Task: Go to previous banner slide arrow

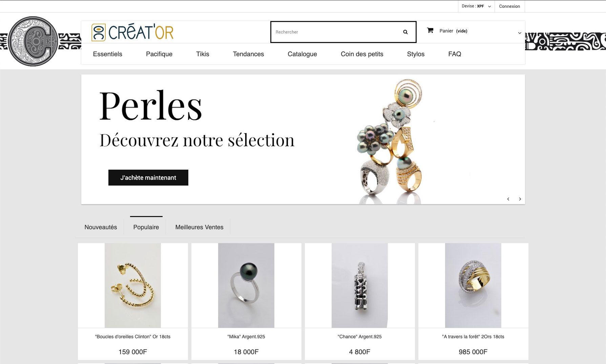Action: pos(508,199)
